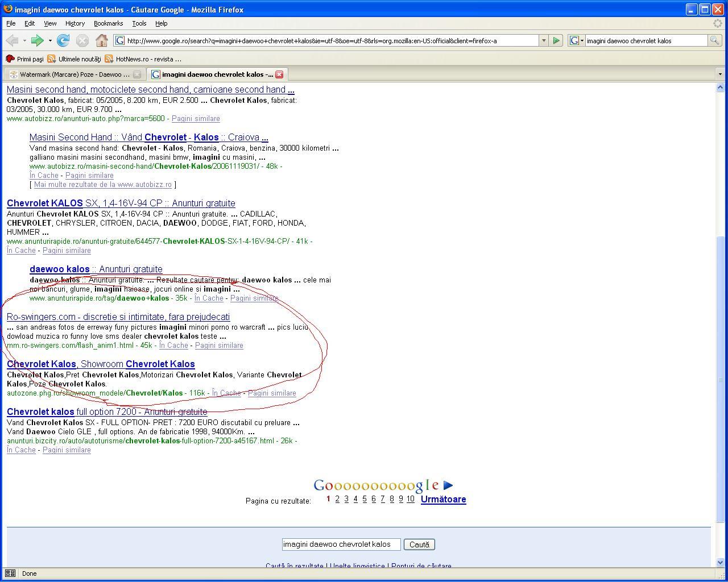Switch to the Watermark (Marcare) Poze tab
The image size is (728, 582).
[74, 74]
